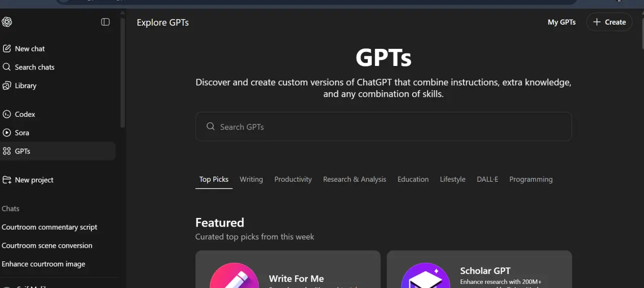Click the ChatGPT logo icon
Screen dimensions: 644x288
click(7, 22)
